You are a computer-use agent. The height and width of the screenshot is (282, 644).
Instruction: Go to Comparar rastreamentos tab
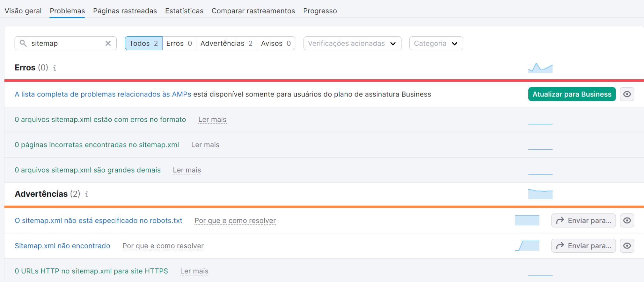253,11
